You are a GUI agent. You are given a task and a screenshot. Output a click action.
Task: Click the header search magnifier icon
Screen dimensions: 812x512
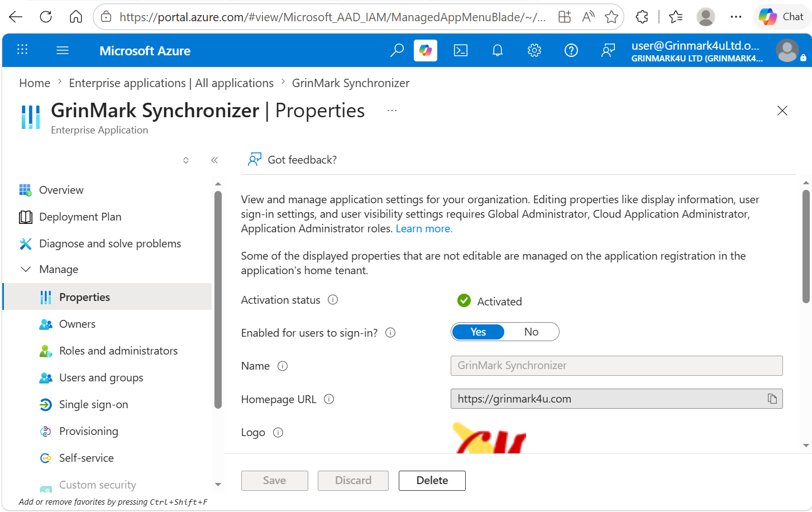[397, 51]
